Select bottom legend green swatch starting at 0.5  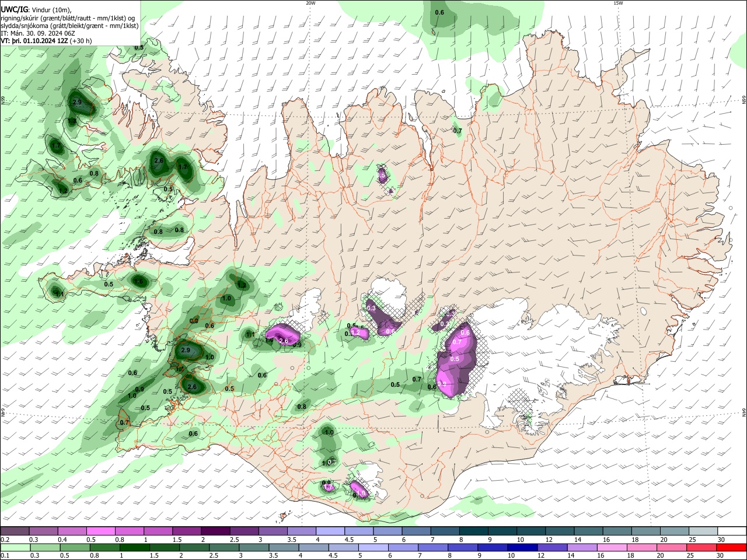75,547
